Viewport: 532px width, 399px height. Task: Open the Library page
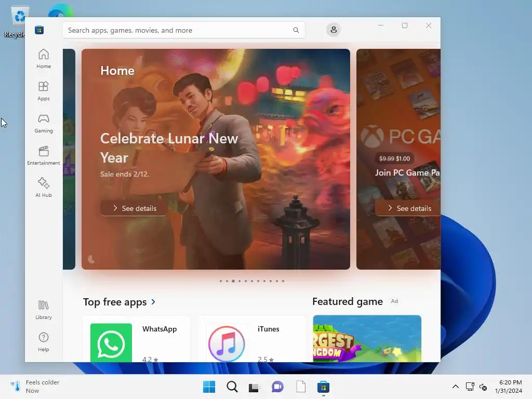pos(44,310)
